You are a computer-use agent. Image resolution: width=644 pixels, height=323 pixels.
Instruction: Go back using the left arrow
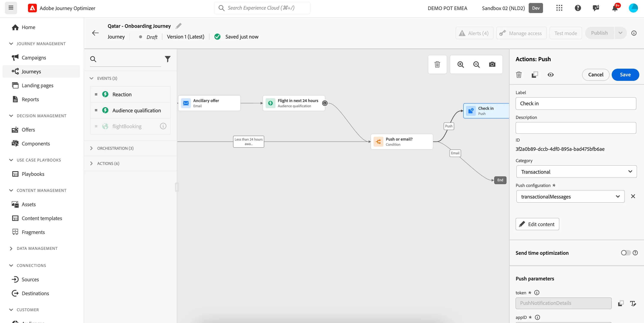(95, 33)
